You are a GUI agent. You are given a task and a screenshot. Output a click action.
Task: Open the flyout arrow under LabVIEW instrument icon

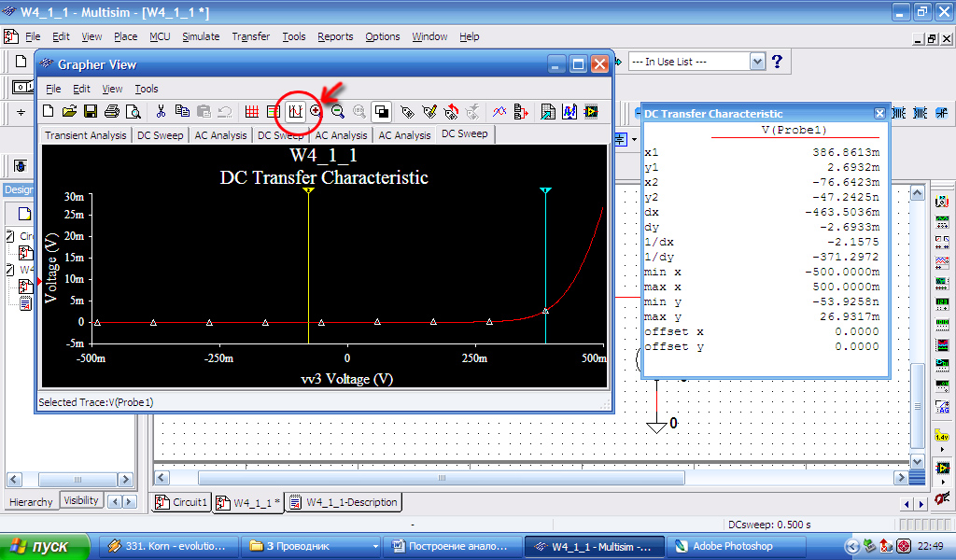(943, 482)
